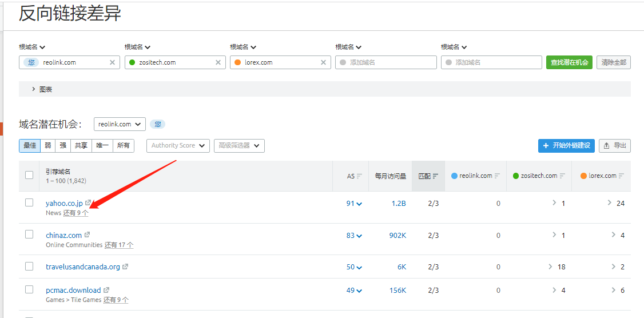Open 156K monthly visits for pcmac.download
The image size is (644, 318).
coord(397,291)
